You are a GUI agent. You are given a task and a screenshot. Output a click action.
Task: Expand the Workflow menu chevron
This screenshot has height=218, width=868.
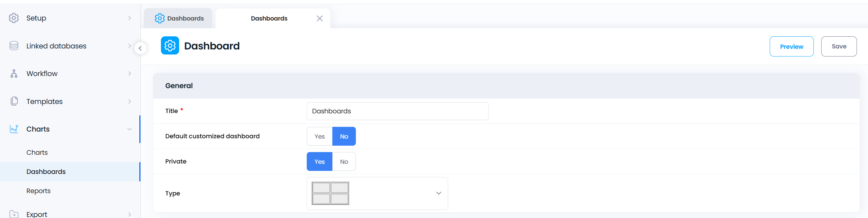[x=129, y=73]
